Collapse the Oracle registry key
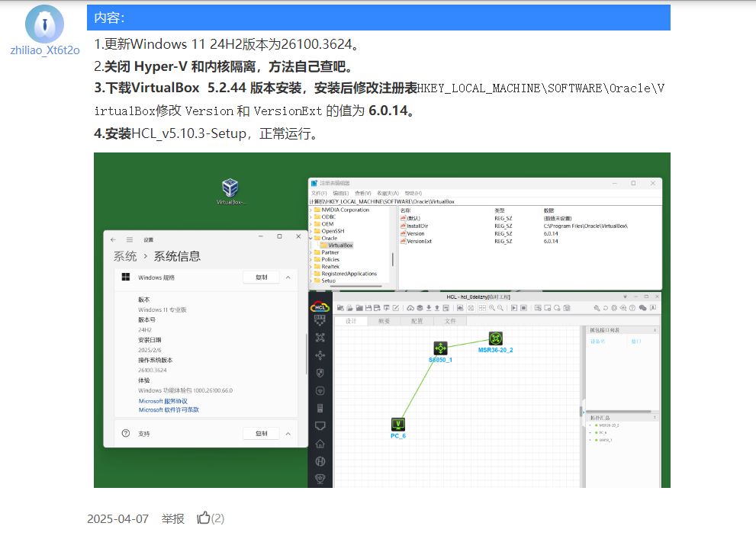Screen dimensions: 756x539 click(x=311, y=238)
